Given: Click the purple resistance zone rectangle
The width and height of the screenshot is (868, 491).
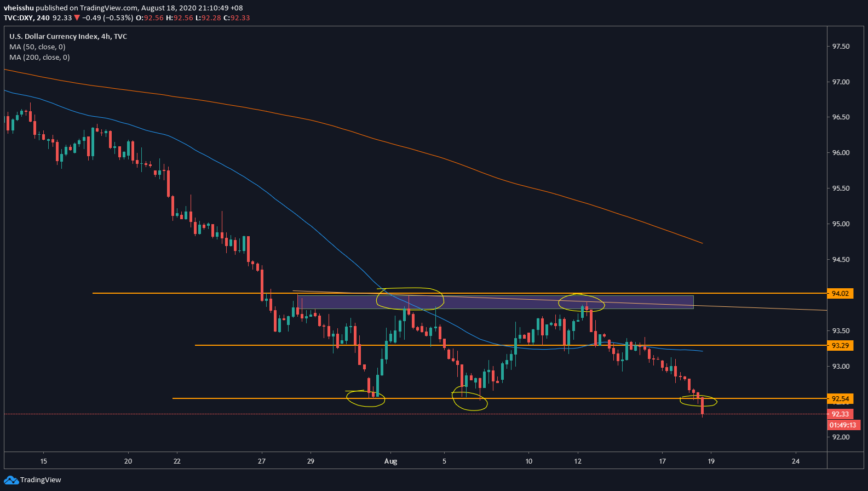Looking at the screenshot, I should [496, 302].
